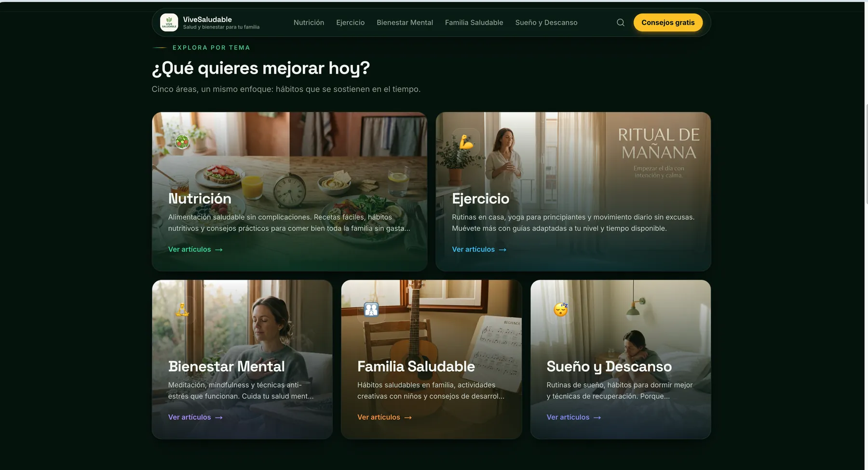Image resolution: width=868 pixels, height=470 pixels.
Task: Click 'Salud y bienestar para tu familia' tagline
Action: coord(221,27)
